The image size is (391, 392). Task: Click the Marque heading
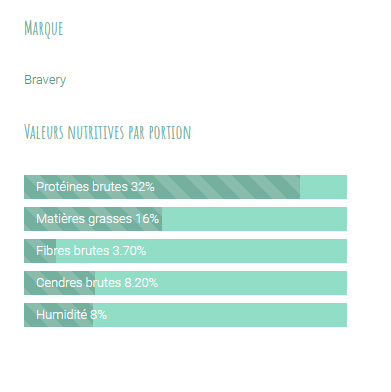coord(43,29)
